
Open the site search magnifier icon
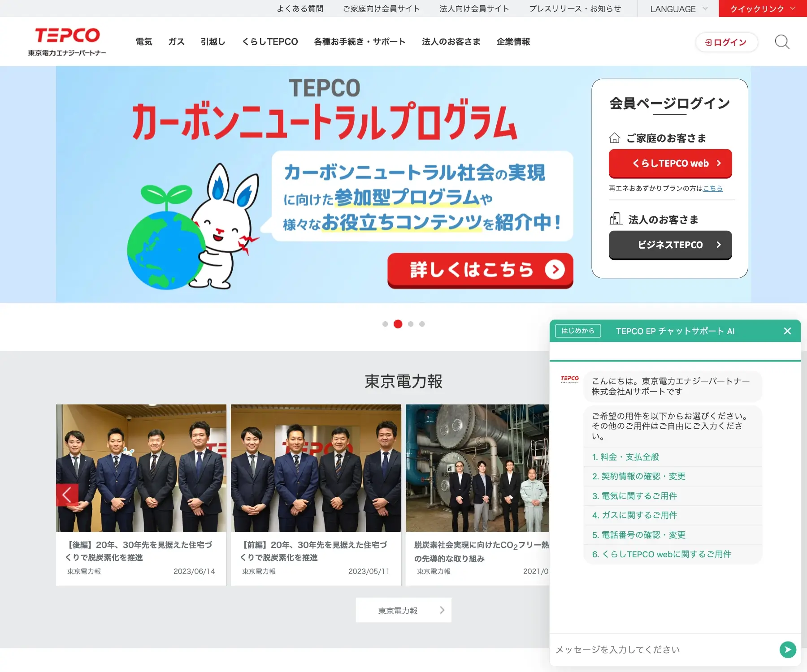[x=782, y=42]
